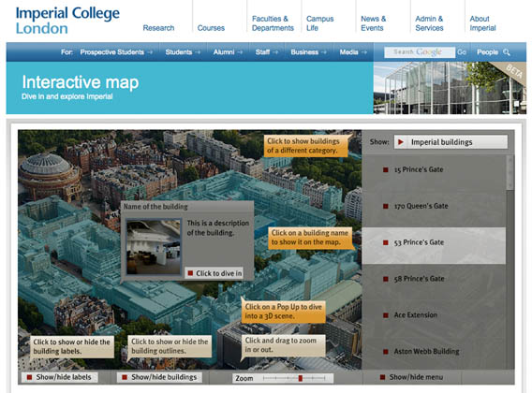This screenshot has width=532, height=393.
Task: Click 'Click and drag to zoom' hint bubble
Action: [x=284, y=345]
